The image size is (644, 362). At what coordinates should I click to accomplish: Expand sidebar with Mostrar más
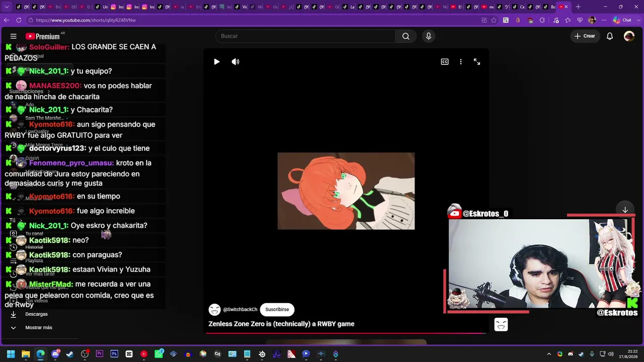pos(39,328)
